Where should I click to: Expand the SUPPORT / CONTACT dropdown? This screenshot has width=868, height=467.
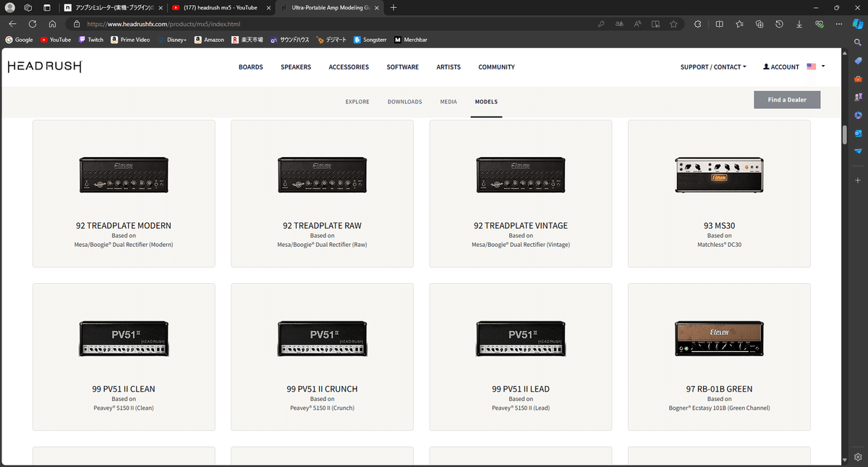coord(713,67)
